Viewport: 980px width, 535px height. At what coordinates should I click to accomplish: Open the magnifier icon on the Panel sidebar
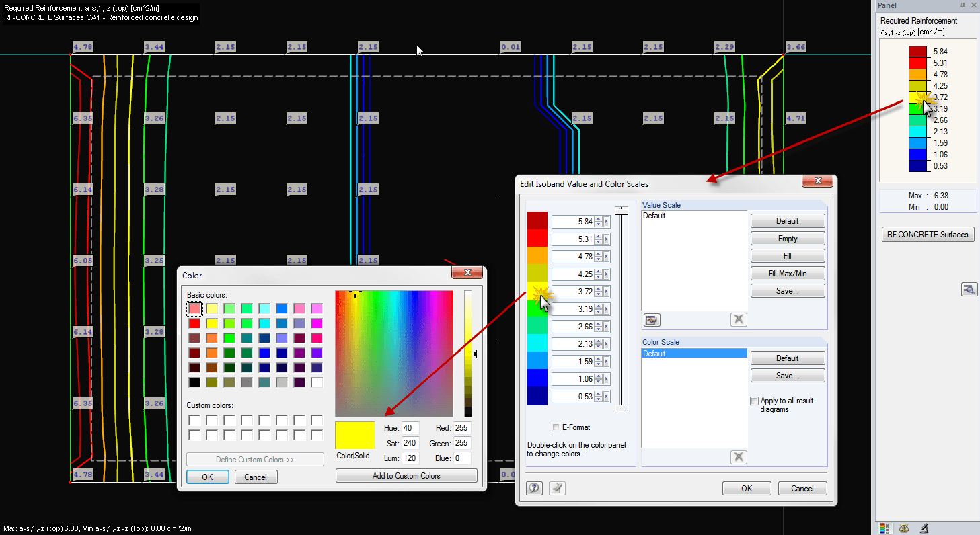pos(969,289)
